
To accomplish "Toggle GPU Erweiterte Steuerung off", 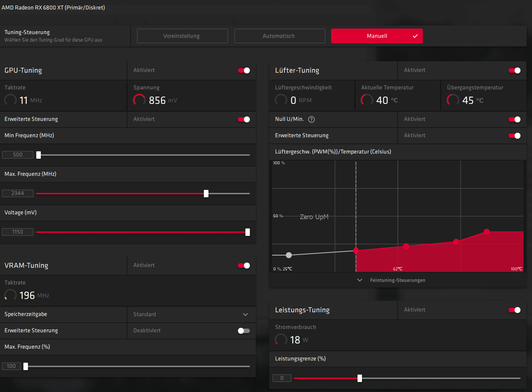I will [x=244, y=119].
